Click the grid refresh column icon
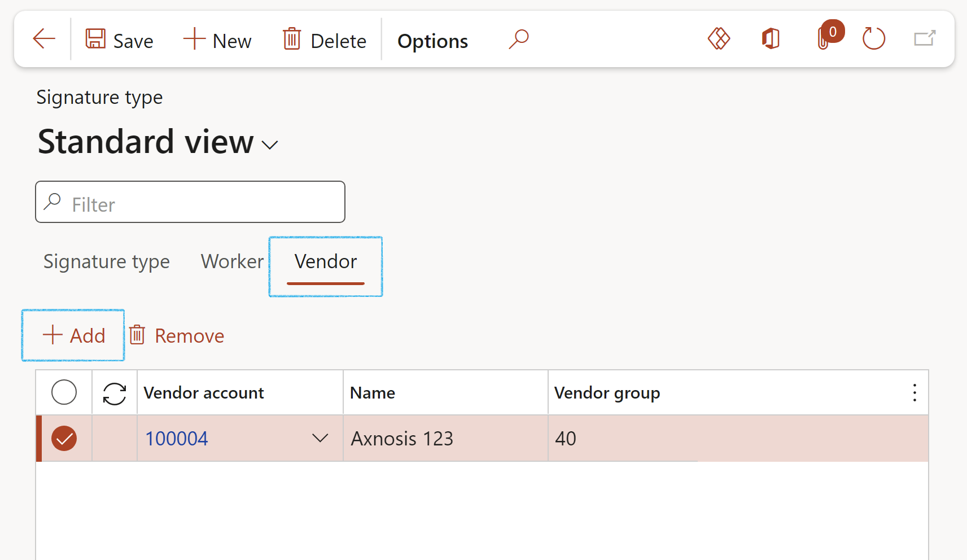This screenshot has height=560, width=967. coord(115,393)
